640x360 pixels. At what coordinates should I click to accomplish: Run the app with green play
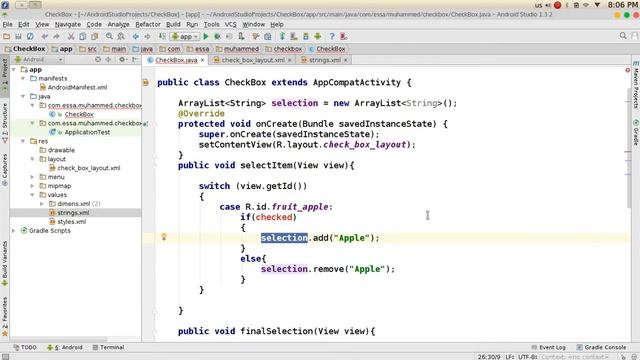[x=206, y=37]
